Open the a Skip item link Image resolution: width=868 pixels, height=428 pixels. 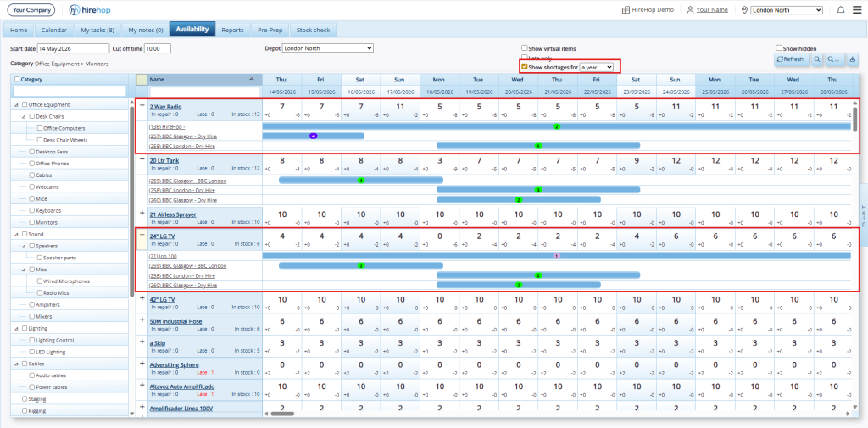pos(157,343)
